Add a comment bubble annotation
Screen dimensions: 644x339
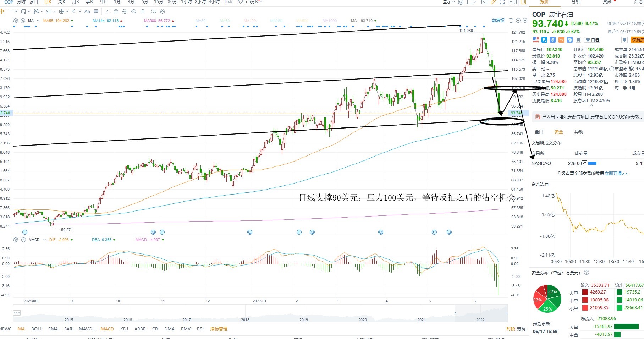(96, 11)
